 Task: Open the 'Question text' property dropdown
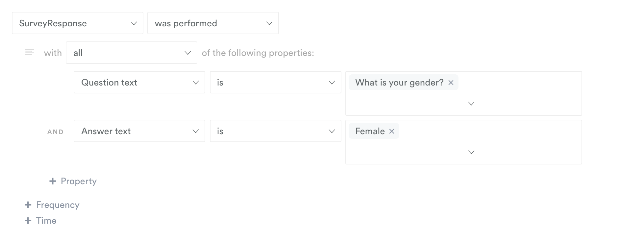click(139, 82)
